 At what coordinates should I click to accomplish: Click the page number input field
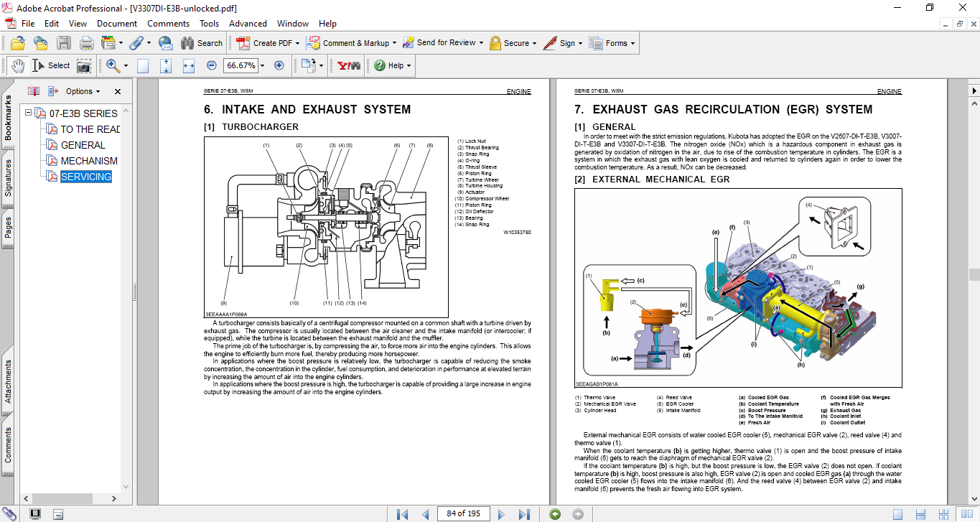pyautogui.click(x=463, y=513)
